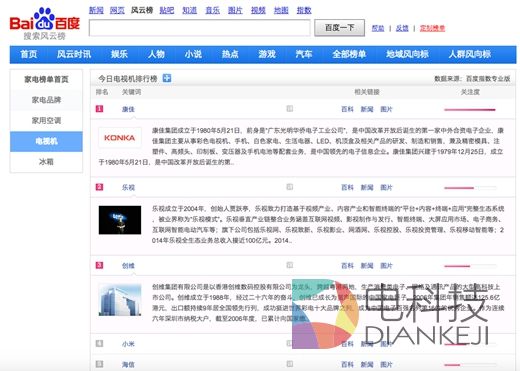Image resolution: width=520 pixels, height=371 pixels.
Task: Open 新闻 link in 乐视 row
Action: (x=367, y=187)
